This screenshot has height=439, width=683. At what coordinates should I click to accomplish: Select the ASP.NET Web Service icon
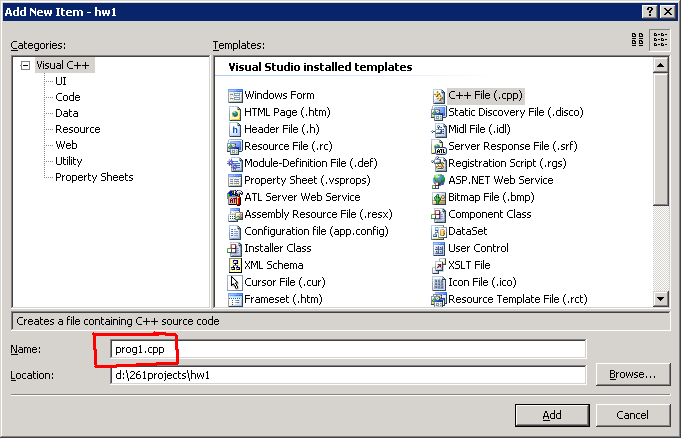[439, 180]
